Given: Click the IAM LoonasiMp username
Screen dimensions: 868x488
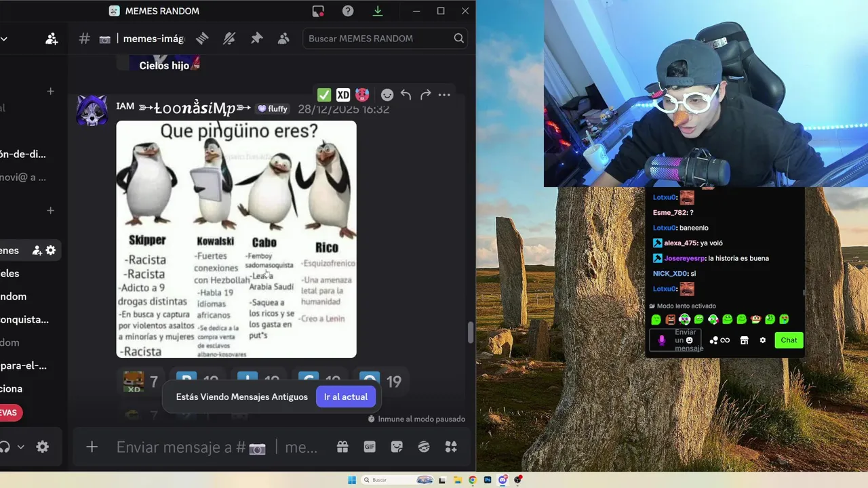Looking at the screenshot, I should tap(184, 108).
